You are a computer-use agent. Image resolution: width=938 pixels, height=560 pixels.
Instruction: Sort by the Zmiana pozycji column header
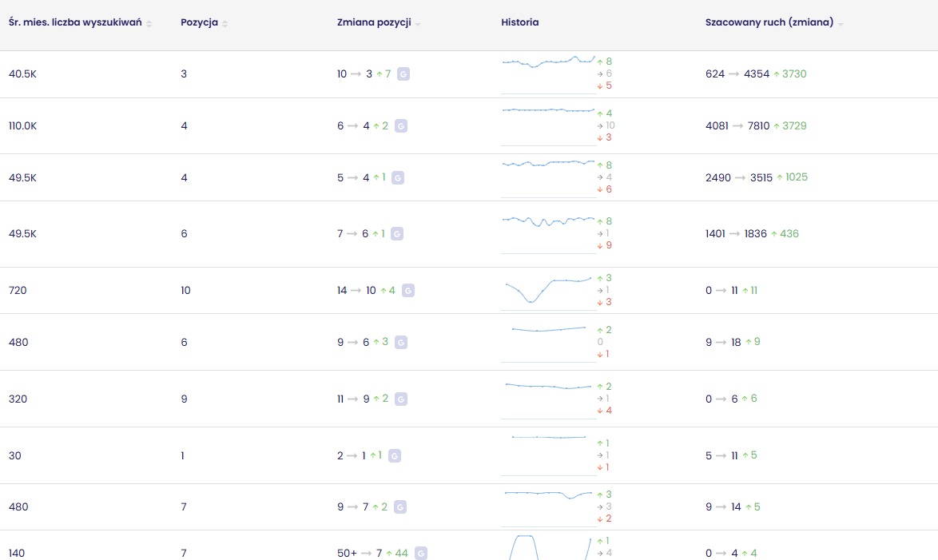click(x=418, y=23)
